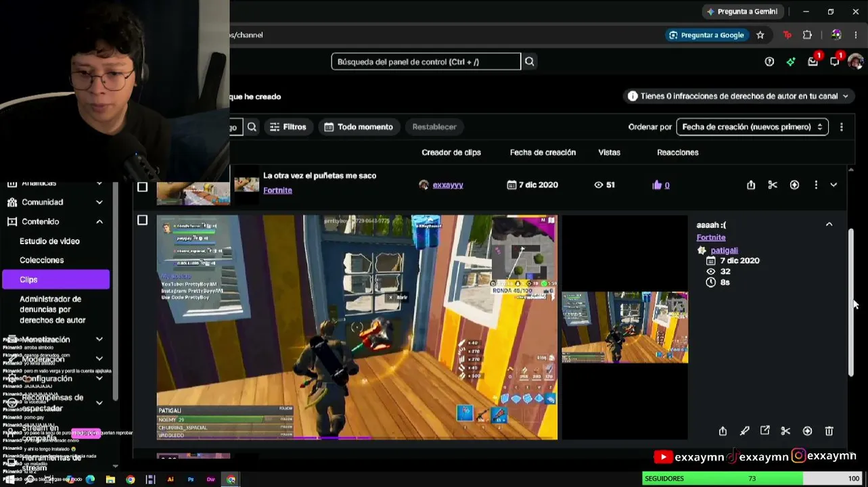Screen dimensions: 868x487
Task: Expand the Comunidad sidebar section
Action: pyautogui.click(x=99, y=202)
